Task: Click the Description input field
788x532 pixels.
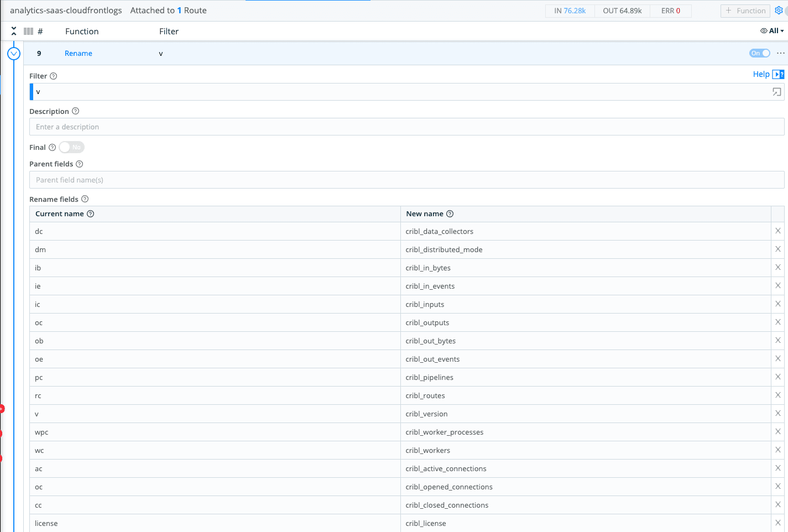Action: 406,127
